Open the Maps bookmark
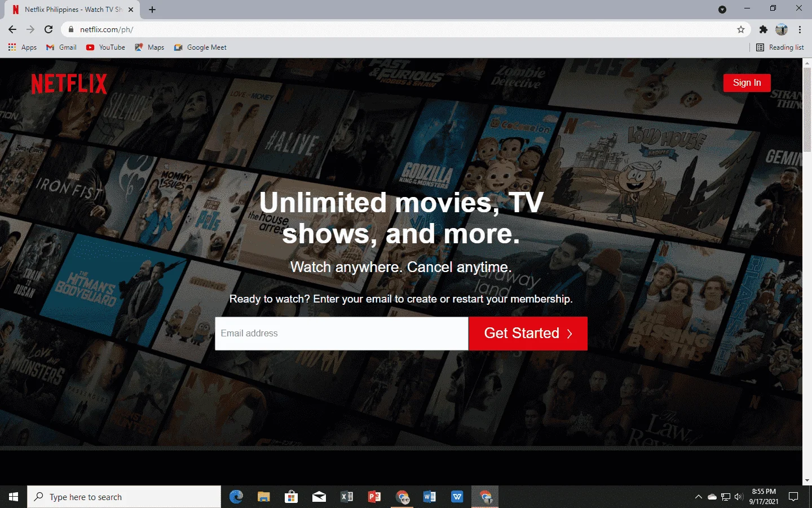 149,47
